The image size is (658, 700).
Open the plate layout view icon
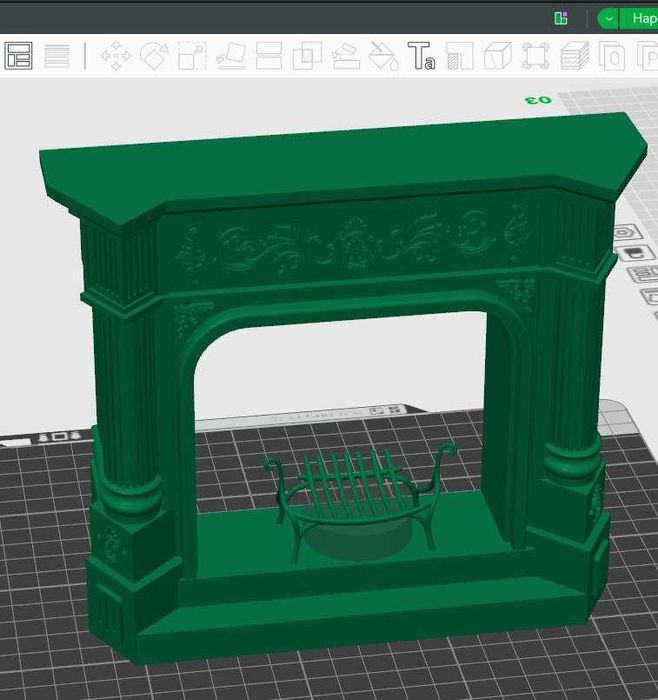18,56
